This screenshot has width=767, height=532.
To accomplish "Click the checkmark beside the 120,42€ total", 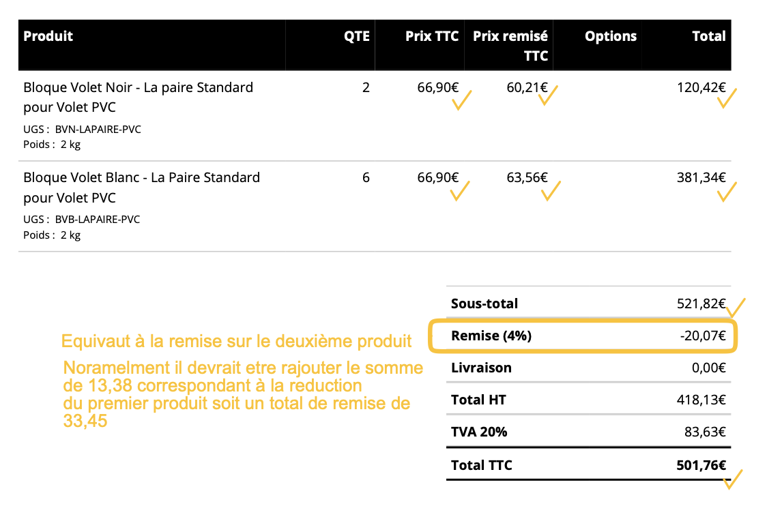I will tap(727, 99).
